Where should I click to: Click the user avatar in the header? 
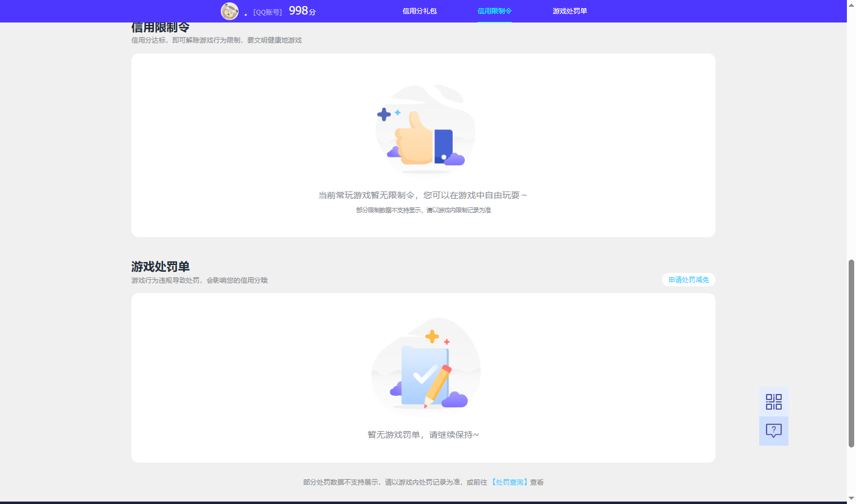click(x=229, y=11)
